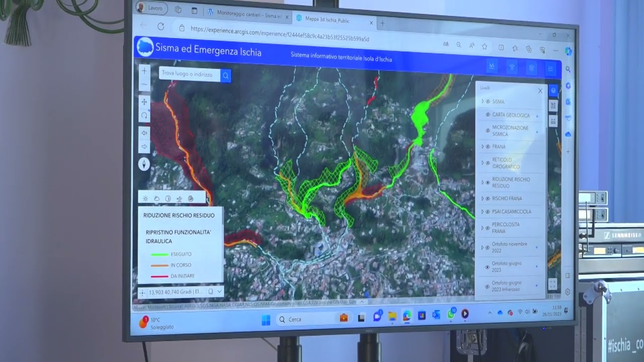Open coordinate format dropdown arrow
Viewport: 644px width, 362px height.
pos(220,292)
